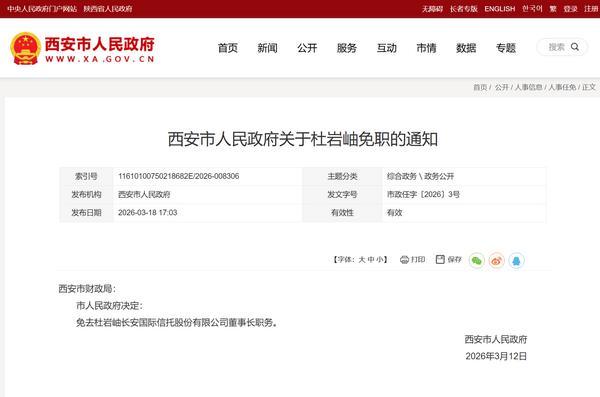
Task: Open the 首页 nav menu
Action: coord(228,48)
